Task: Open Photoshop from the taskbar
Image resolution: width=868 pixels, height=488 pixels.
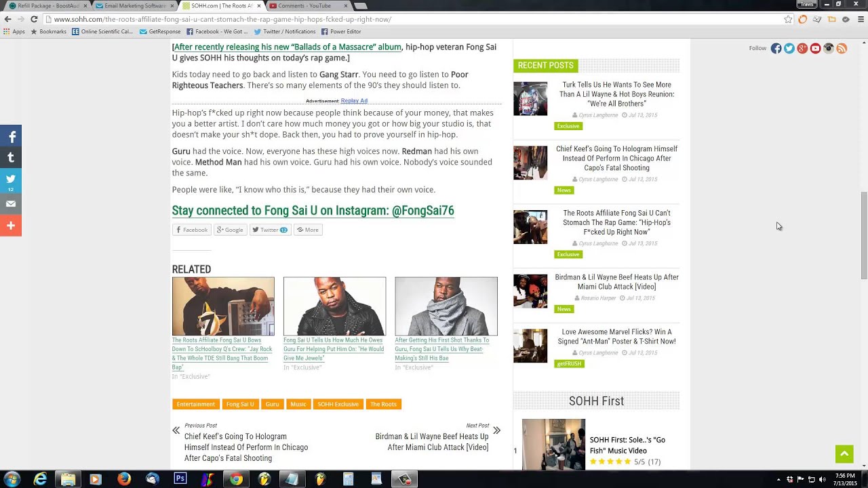Action: [180, 479]
